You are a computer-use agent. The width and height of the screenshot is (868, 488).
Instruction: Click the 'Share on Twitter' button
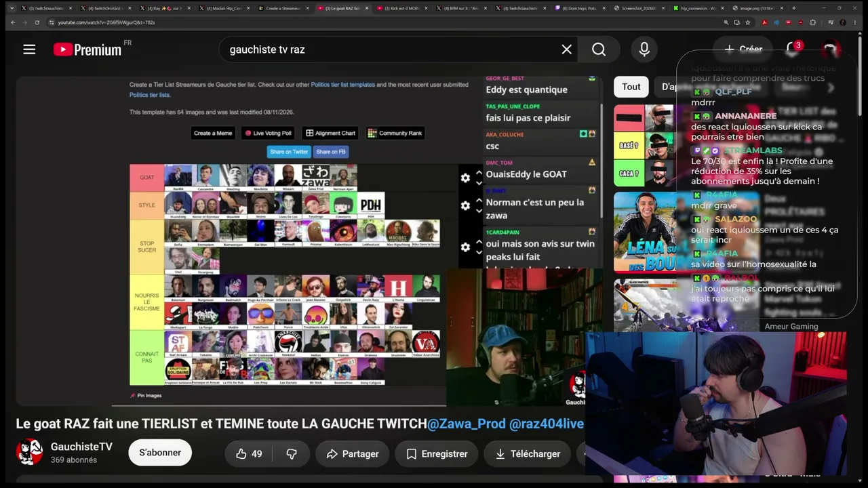point(289,152)
